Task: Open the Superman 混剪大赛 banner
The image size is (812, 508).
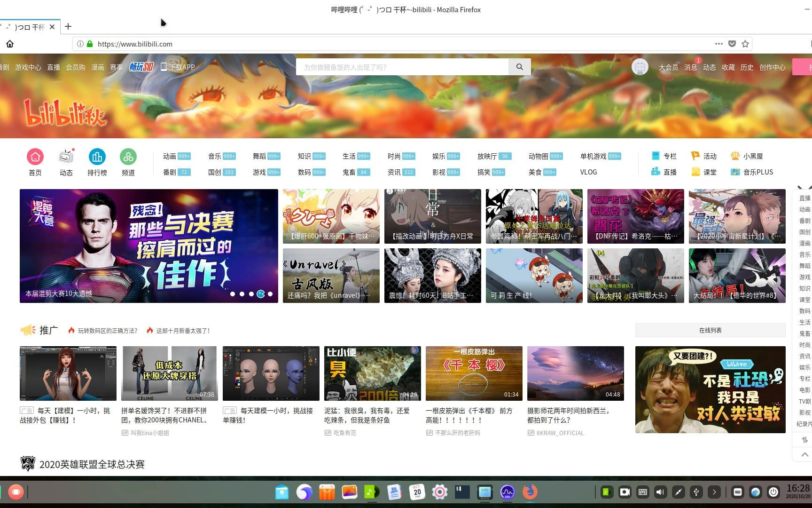Action: (x=149, y=246)
